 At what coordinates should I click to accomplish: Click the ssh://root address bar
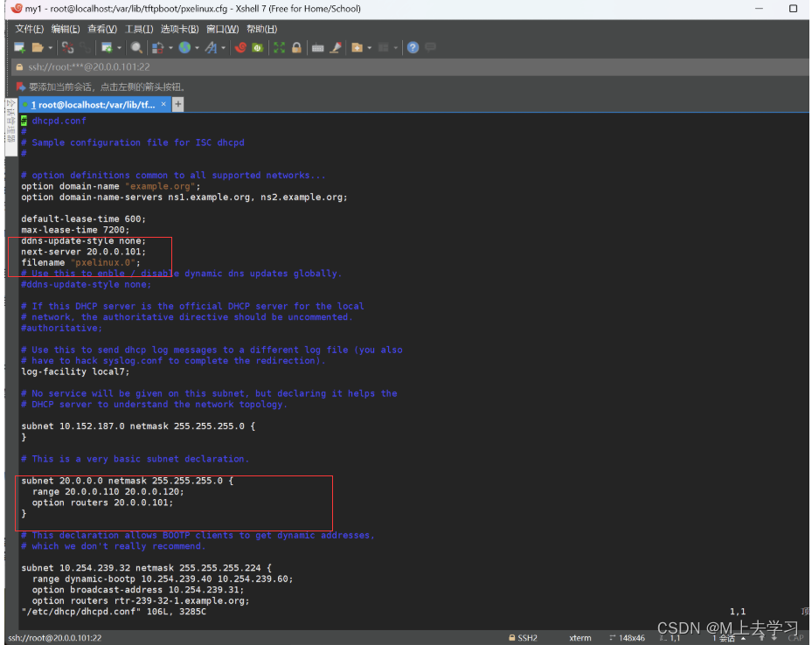[x=87, y=66]
